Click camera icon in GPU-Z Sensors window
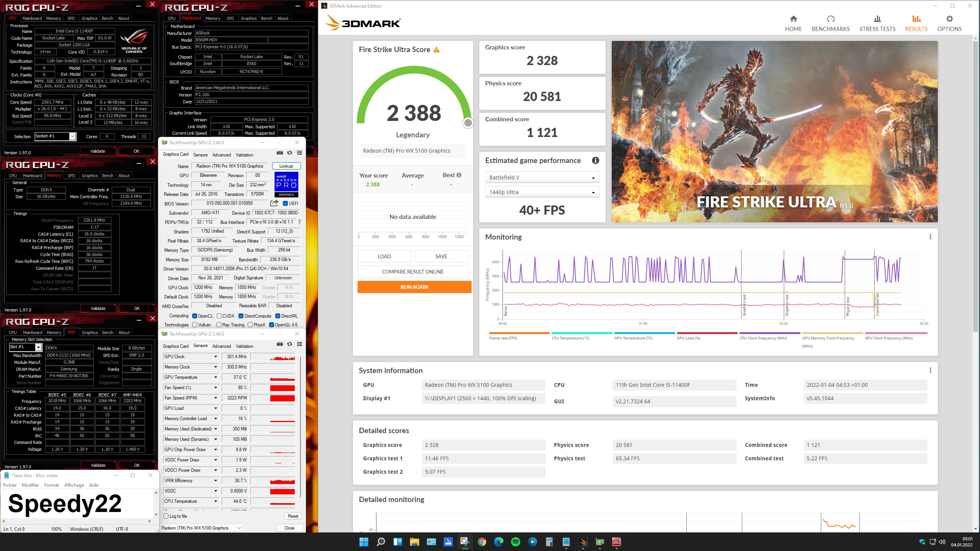Viewport: 980px width, 551px height. pyautogui.click(x=280, y=344)
